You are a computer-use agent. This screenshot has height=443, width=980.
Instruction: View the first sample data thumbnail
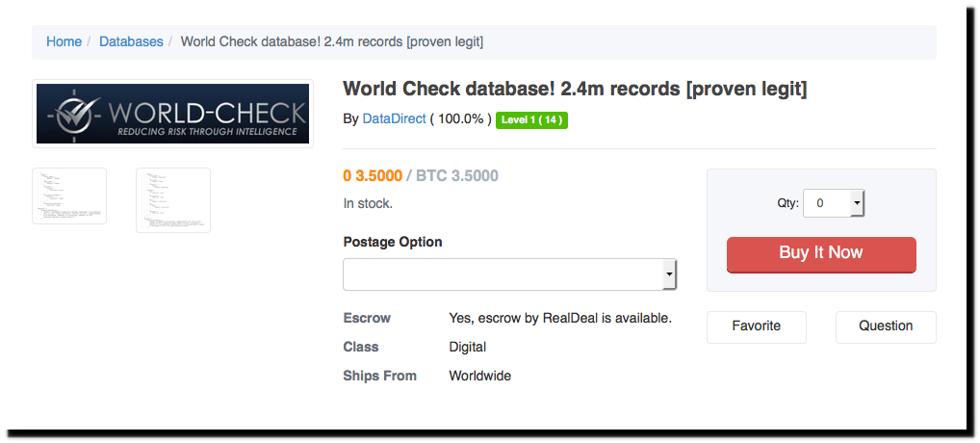pyautogui.click(x=69, y=195)
